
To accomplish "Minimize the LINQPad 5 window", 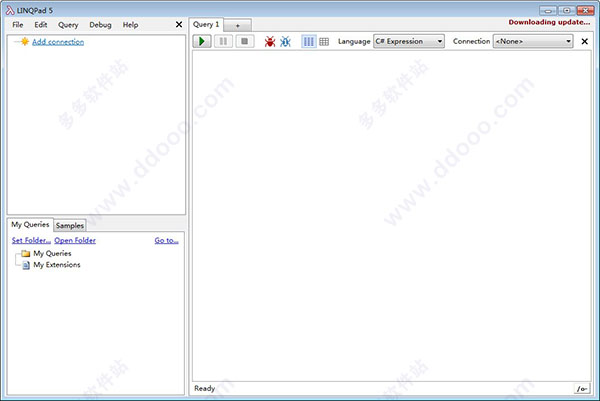I will [548, 10].
